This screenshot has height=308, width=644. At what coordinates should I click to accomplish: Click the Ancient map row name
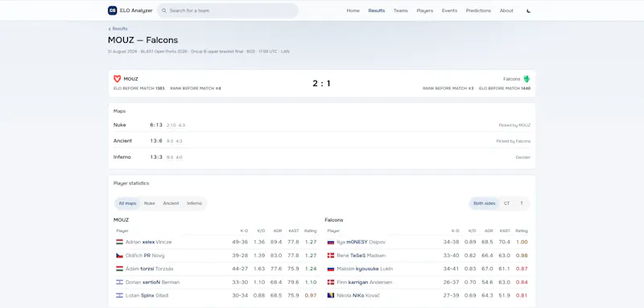pyautogui.click(x=123, y=140)
